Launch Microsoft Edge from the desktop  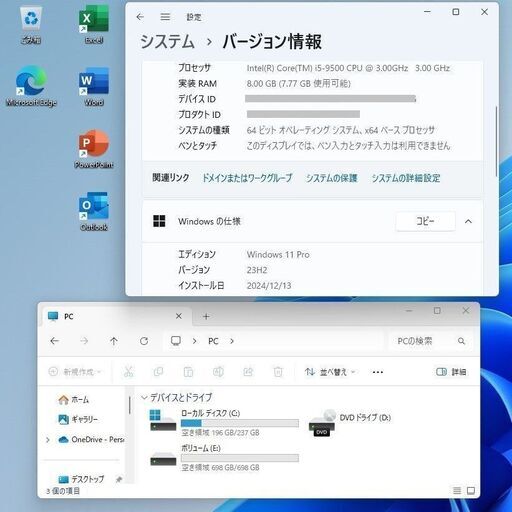[31, 86]
